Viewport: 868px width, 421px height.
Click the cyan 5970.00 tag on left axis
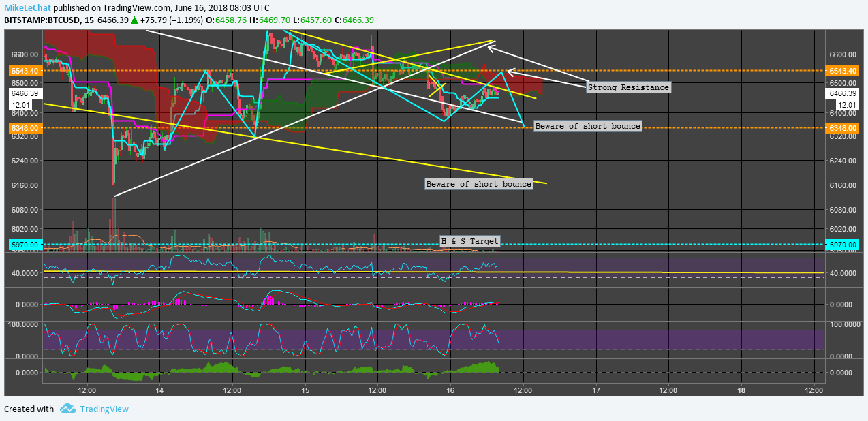coord(25,244)
